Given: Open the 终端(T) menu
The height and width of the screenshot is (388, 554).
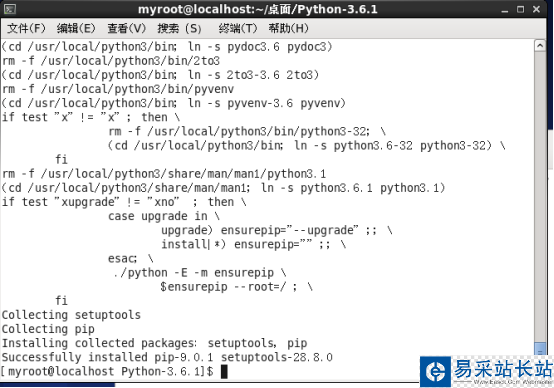Looking at the screenshot, I should (238, 28).
